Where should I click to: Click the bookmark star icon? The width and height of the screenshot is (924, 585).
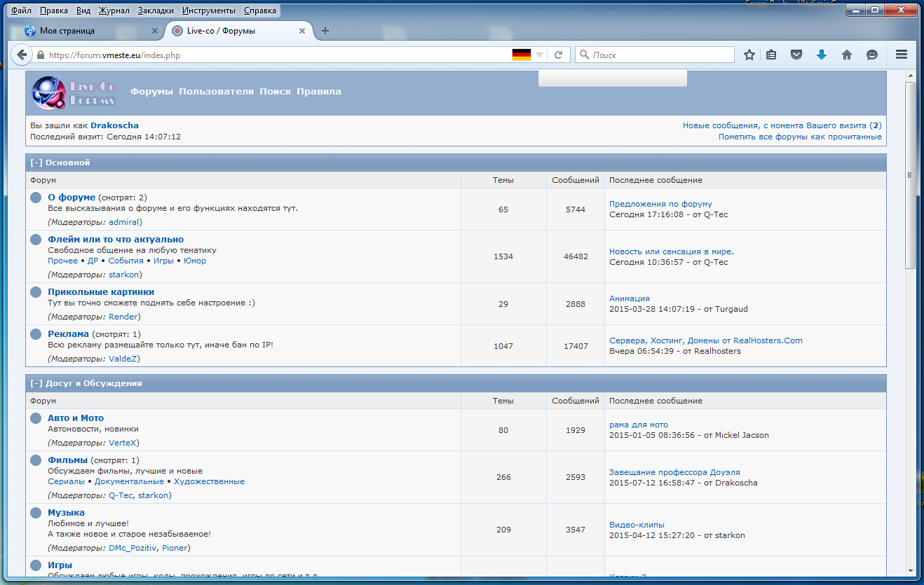(x=749, y=55)
